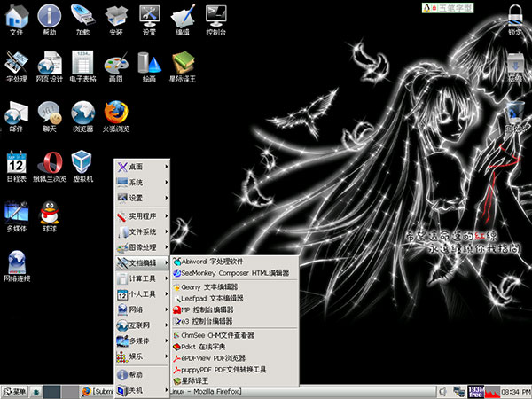Viewport: 532px width, 399px height.
Task: Open the 电子表格 spreadsheet icon
Action: (82, 66)
